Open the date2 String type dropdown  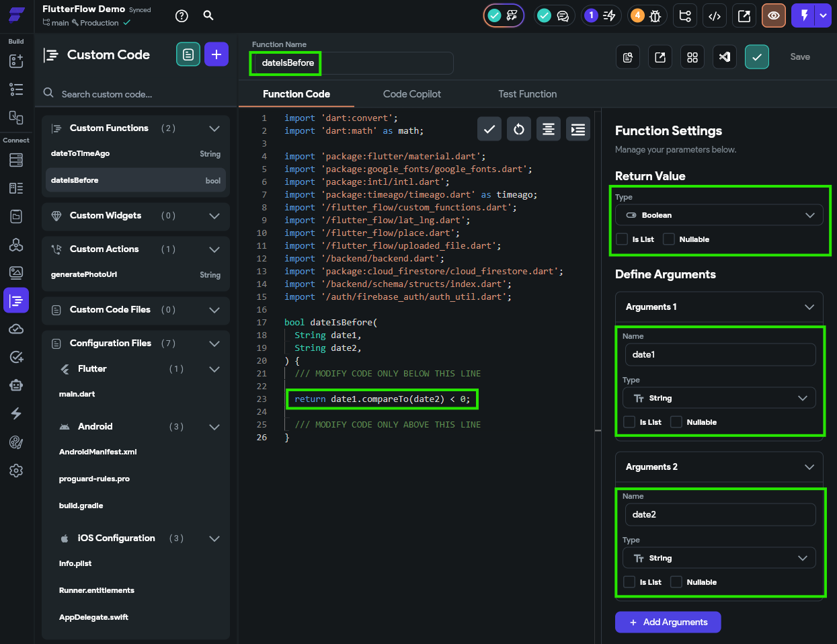point(719,558)
